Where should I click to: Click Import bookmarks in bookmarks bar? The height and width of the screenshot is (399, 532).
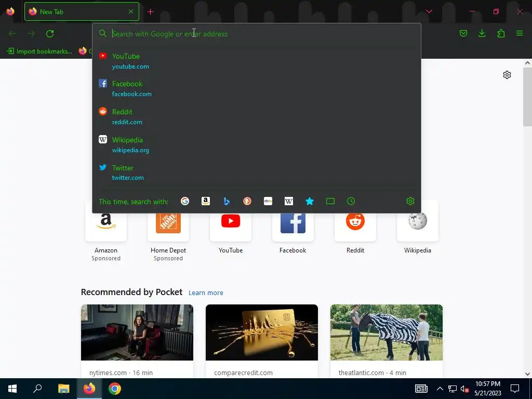[x=39, y=51]
